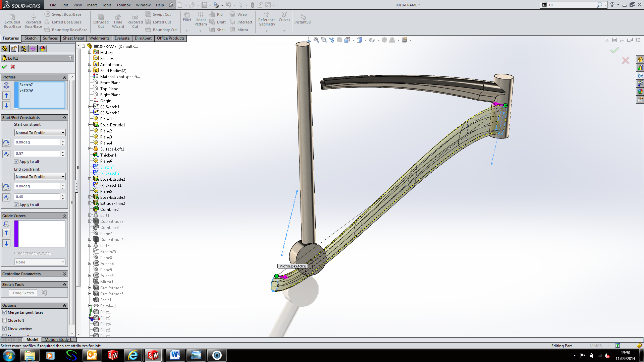This screenshot has width=644, height=362.
Task: Click the Hole Wizard tool
Action: 118,21
